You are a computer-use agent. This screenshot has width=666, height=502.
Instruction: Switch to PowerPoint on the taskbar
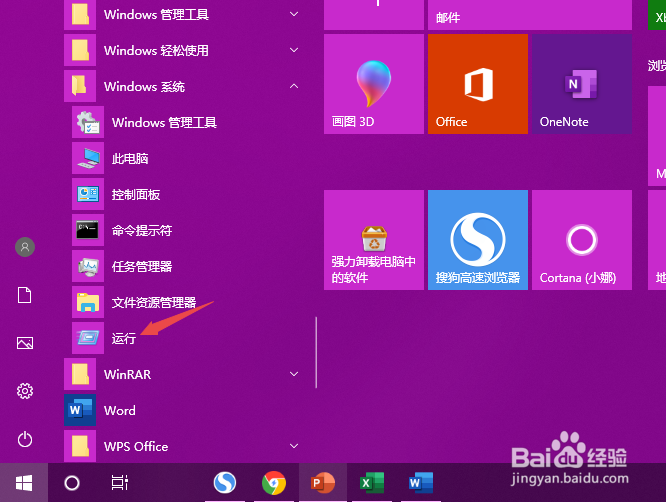tap(323, 483)
